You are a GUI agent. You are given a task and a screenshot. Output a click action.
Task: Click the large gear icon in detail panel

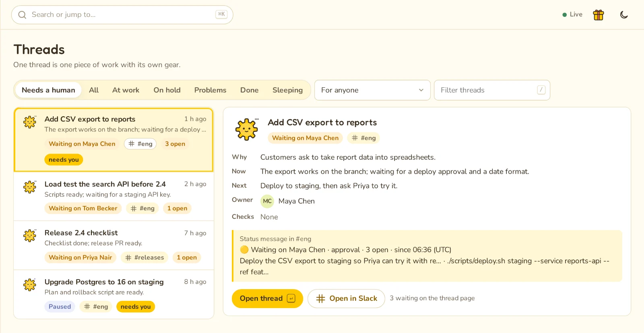(x=246, y=129)
